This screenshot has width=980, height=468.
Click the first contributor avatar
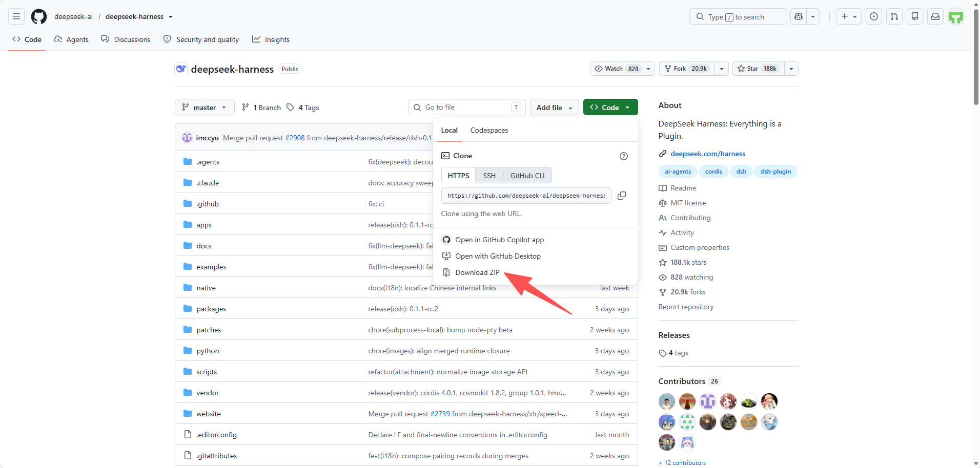click(x=667, y=401)
